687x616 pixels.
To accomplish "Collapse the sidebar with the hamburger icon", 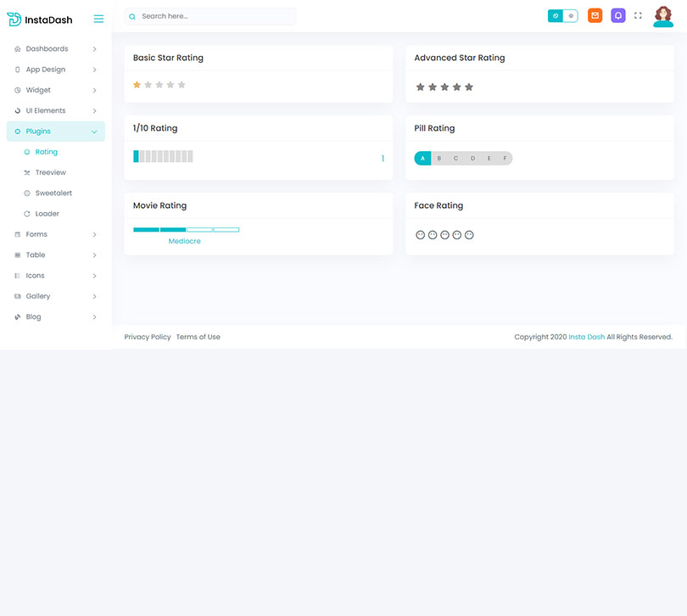I will 98,19.
